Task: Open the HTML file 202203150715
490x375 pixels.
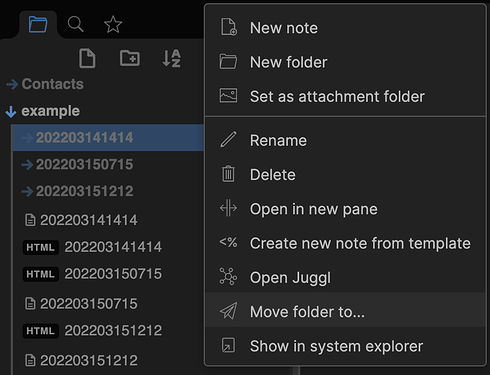Action: (92, 274)
